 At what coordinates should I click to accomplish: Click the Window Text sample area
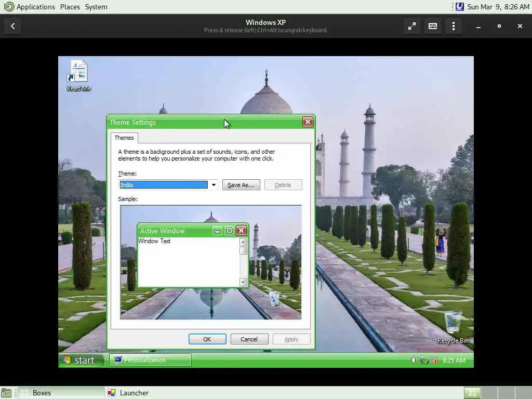tap(189, 262)
